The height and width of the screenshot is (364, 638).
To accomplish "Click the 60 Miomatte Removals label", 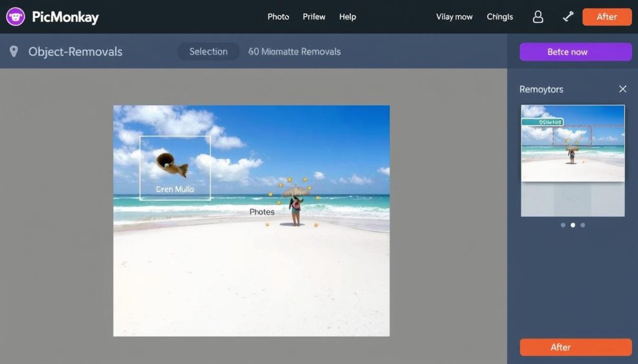I will tap(293, 52).
